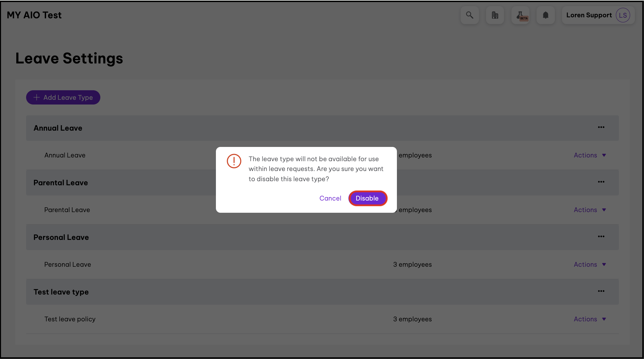The height and width of the screenshot is (359, 644).
Task: Open Personal Leave three-dot menu
Action: [x=601, y=237]
